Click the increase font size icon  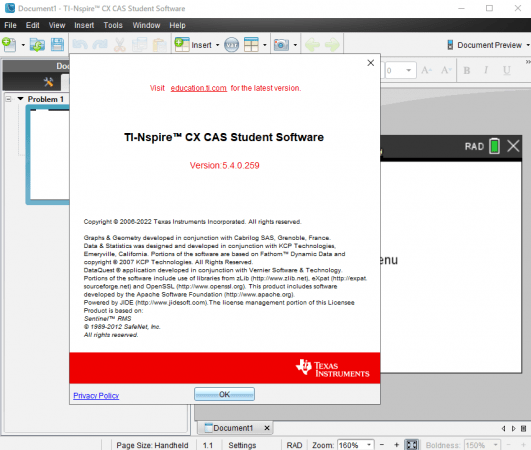pyautogui.click(x=427, y=70)
